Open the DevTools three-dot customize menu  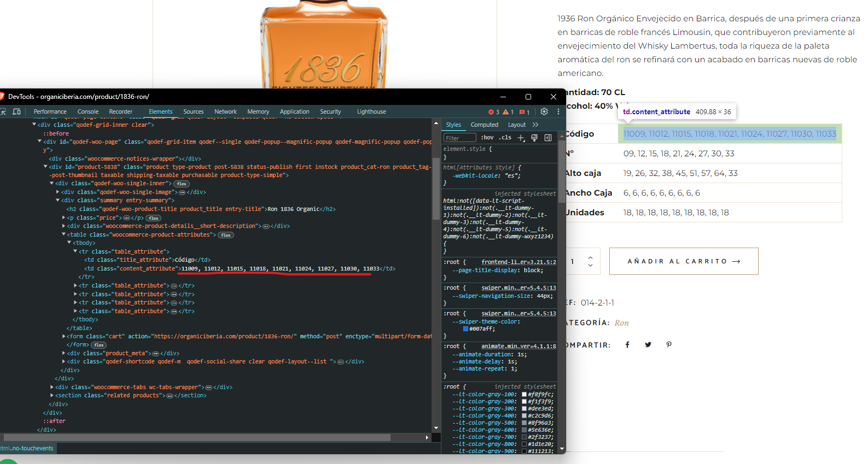pyautogui.click(x=558, y=111)
